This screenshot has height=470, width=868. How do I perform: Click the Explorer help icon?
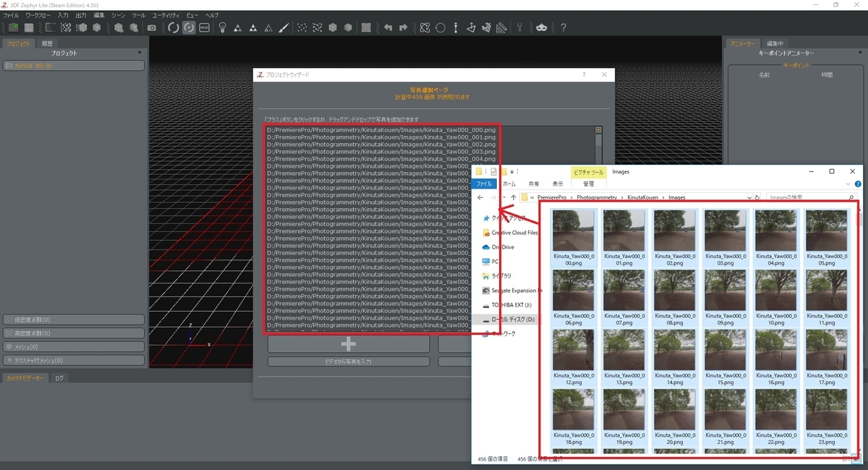[x=857, y=184]
